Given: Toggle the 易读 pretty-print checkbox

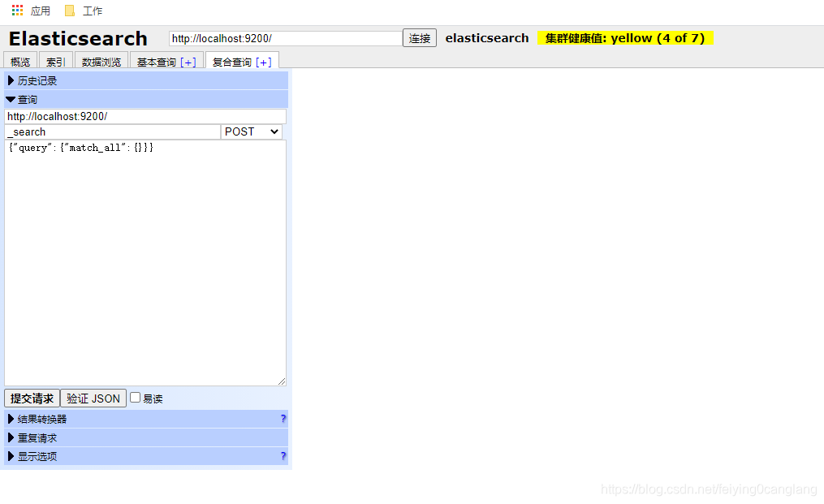Looking at the screenshot, I should [x=135, y=398].
